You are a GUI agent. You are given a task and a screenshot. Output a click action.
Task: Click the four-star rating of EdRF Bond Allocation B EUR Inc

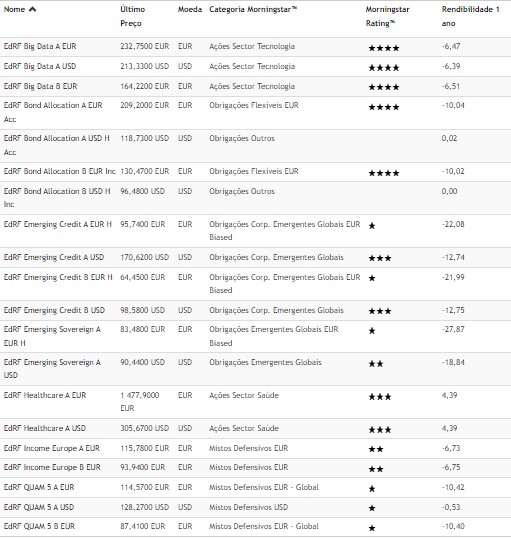point(384,173)
